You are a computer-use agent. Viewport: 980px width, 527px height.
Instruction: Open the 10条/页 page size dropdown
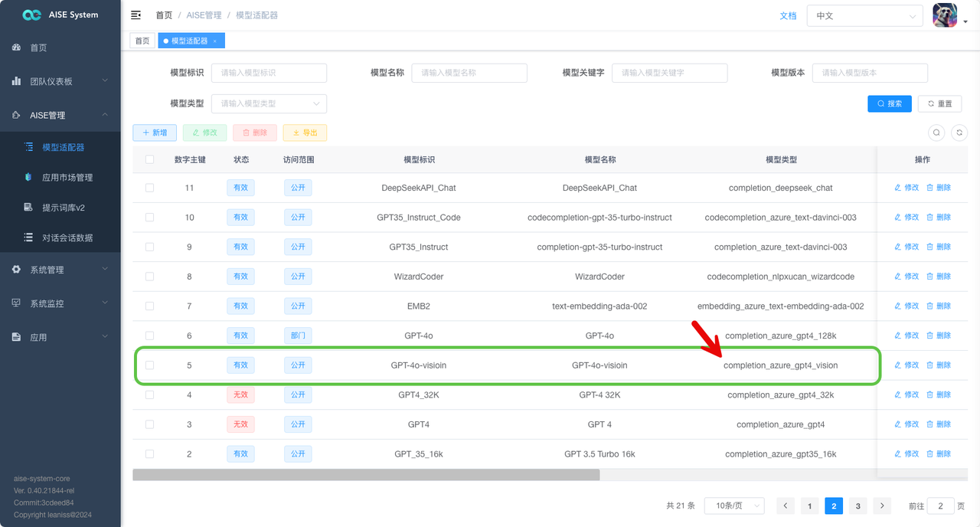(734, 506)
